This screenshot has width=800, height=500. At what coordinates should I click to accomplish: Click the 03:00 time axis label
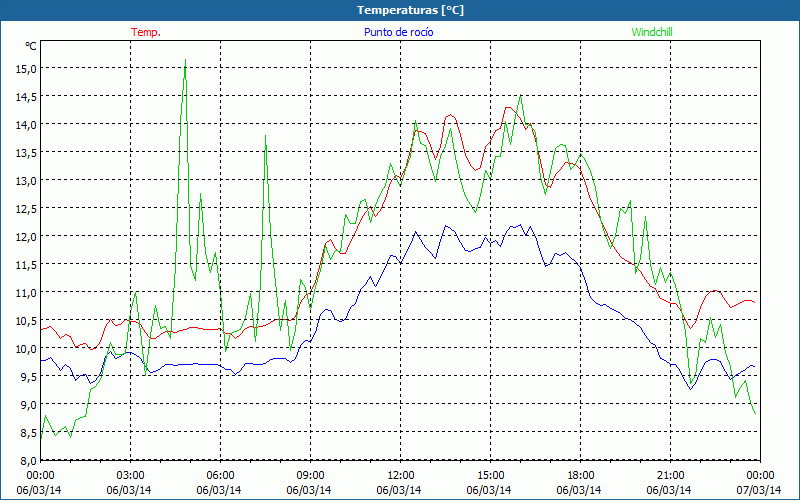coord(131,476)
